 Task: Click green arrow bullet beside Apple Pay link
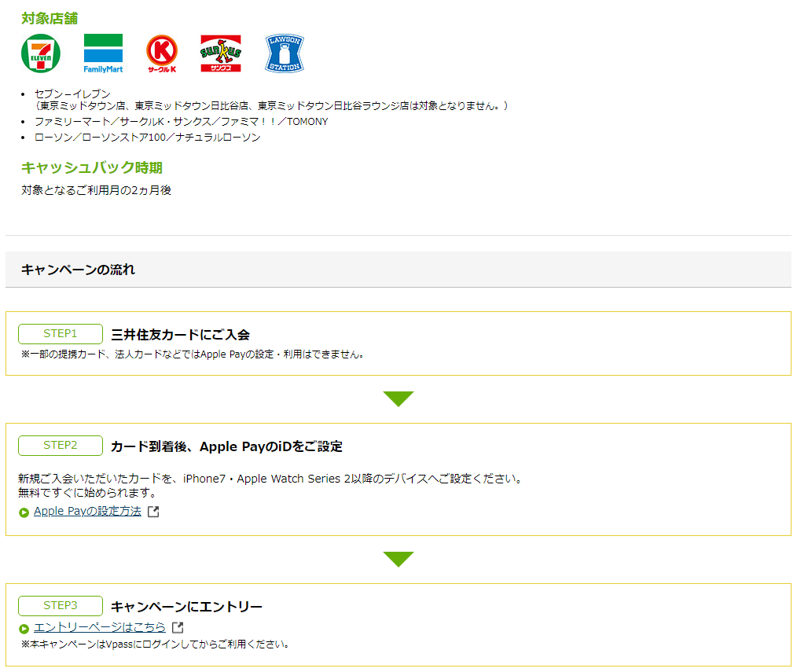pyautogui.click(x=24, y=512)
